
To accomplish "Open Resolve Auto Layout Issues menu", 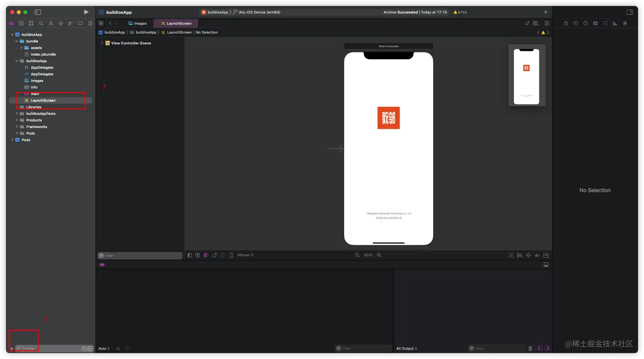I will [537, 256].
